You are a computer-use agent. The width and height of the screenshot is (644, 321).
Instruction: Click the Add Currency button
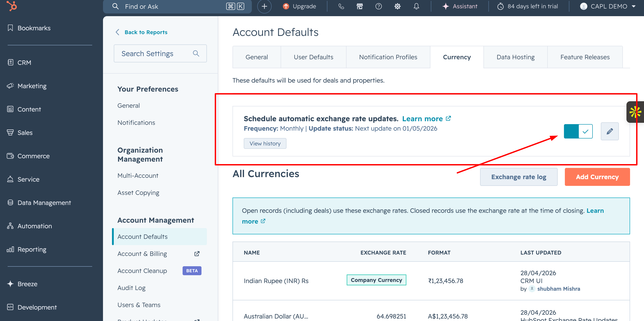[597, 177]
